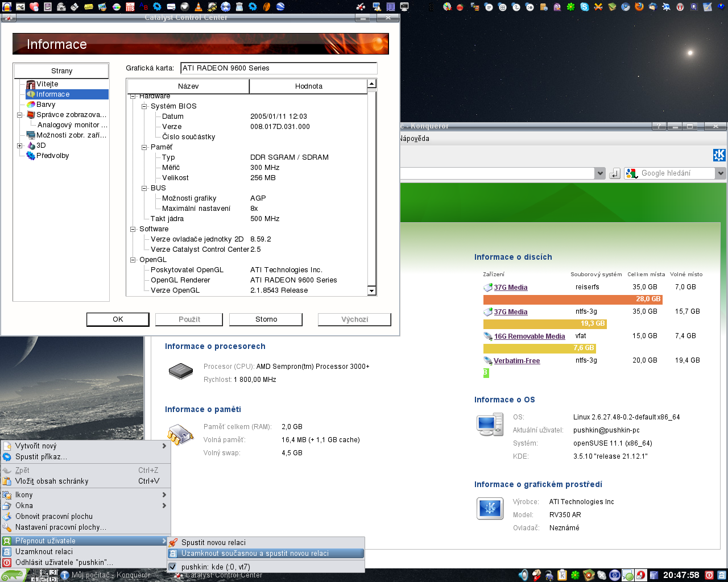Open the Ikony submenu
Image resolution: width=728 pixels, height=582 pixels.
coord(85,495)
